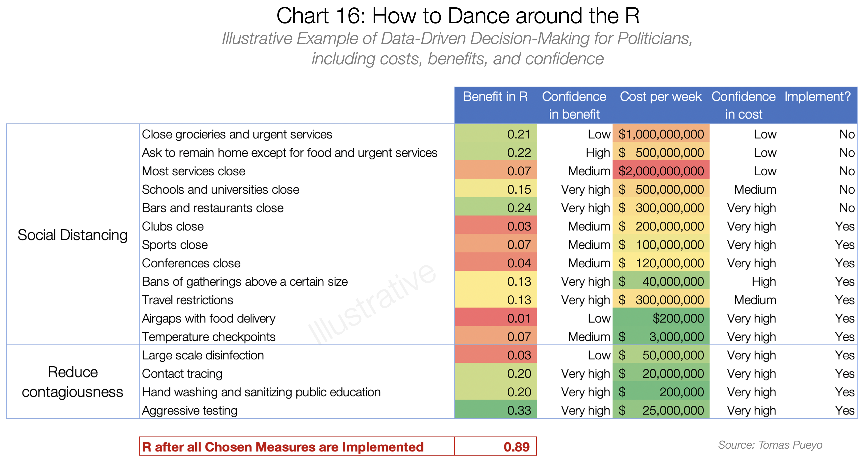Click the red $2,000,000,000 cost cell
Image resolution: width=868 pixels, height=462 pixels.
(661, 171)
